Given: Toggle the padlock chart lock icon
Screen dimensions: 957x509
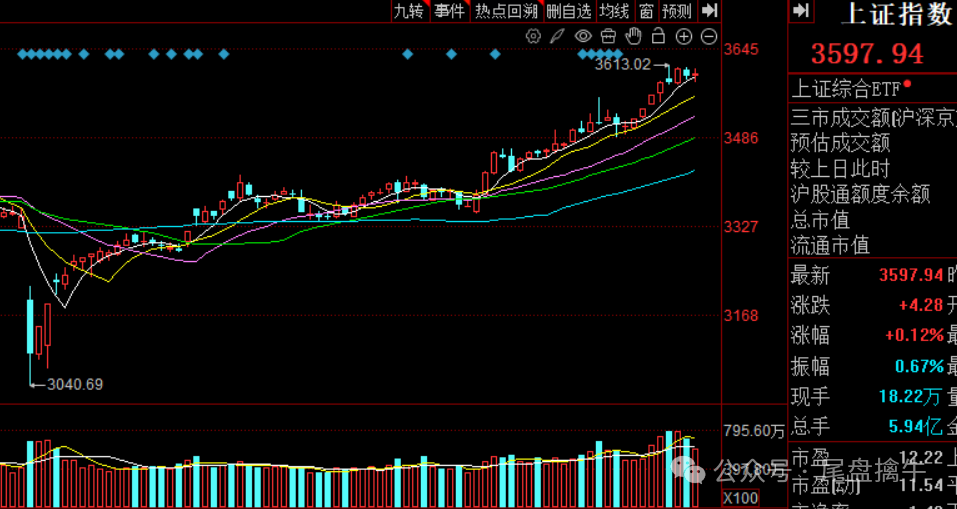Looking at the screenshot, I should coord(658,36).
